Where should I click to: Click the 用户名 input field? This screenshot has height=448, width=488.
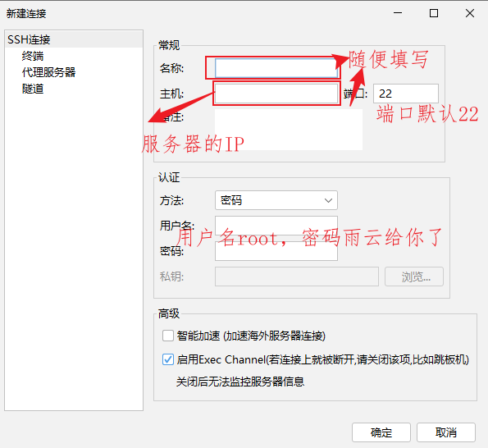tap(276, 226)
